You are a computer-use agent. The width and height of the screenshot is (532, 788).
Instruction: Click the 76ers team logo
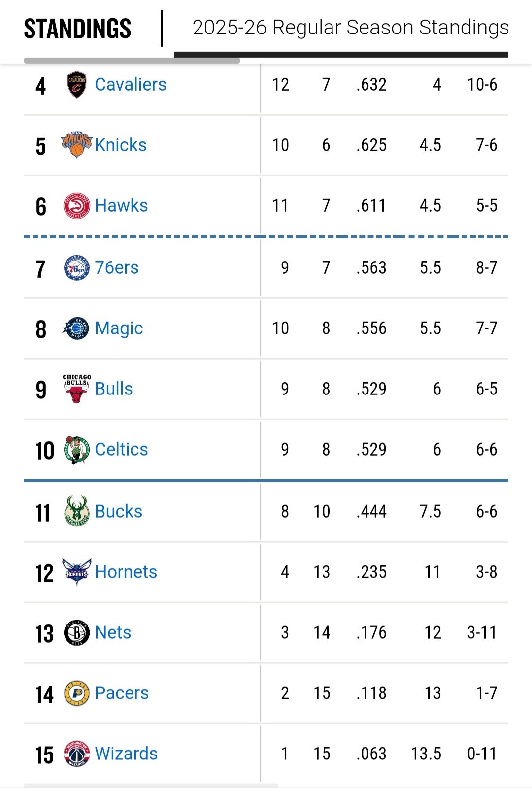pyautogui.click(x=76, y=268)
